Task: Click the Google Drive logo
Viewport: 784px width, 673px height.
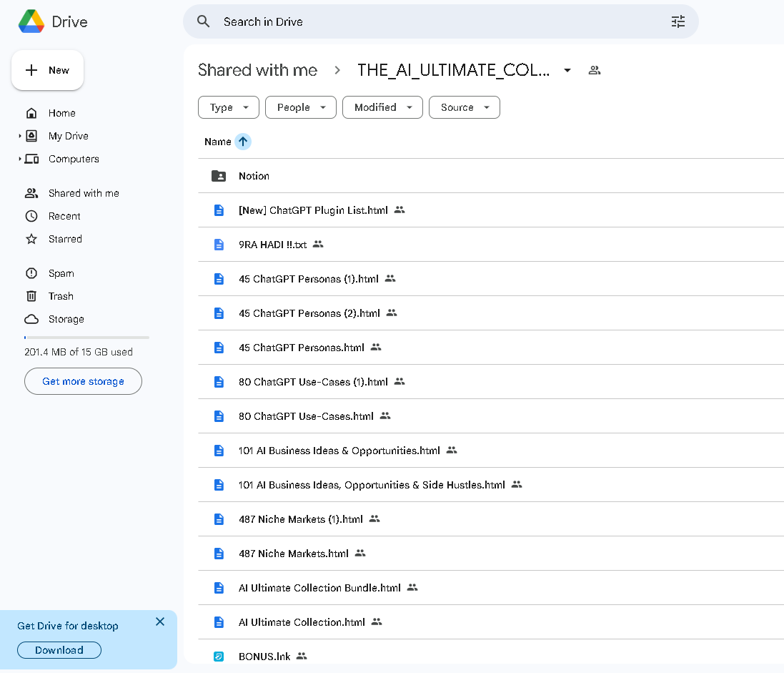Action: pos(31,21)
